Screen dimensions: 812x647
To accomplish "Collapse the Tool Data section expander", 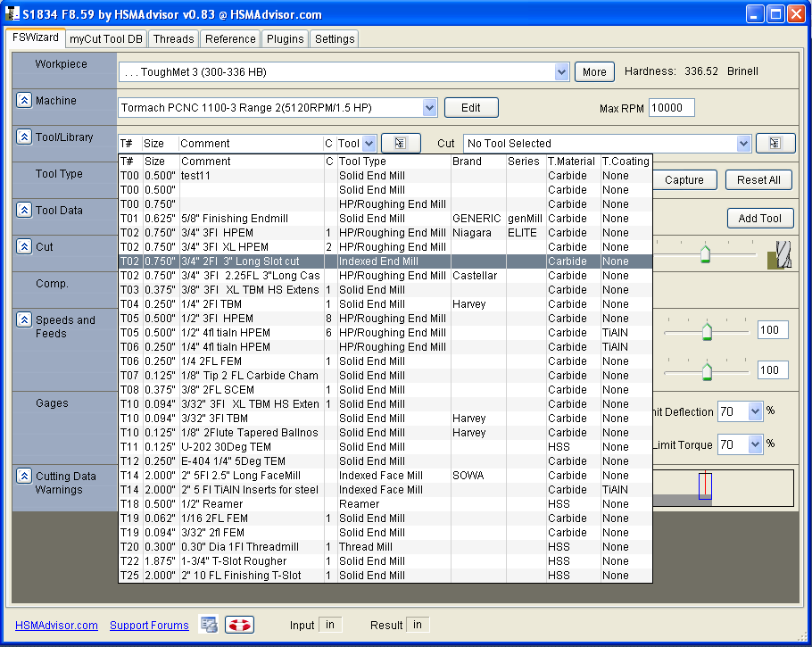I will coord(24,210).
